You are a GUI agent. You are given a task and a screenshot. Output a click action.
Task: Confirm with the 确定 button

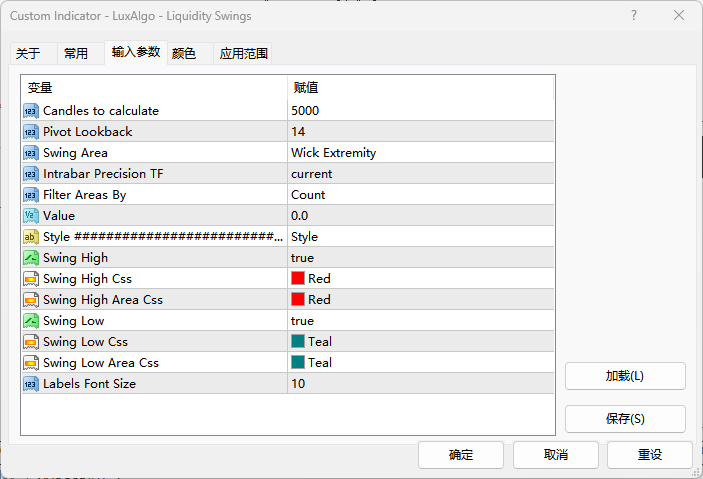click(461, 455)
